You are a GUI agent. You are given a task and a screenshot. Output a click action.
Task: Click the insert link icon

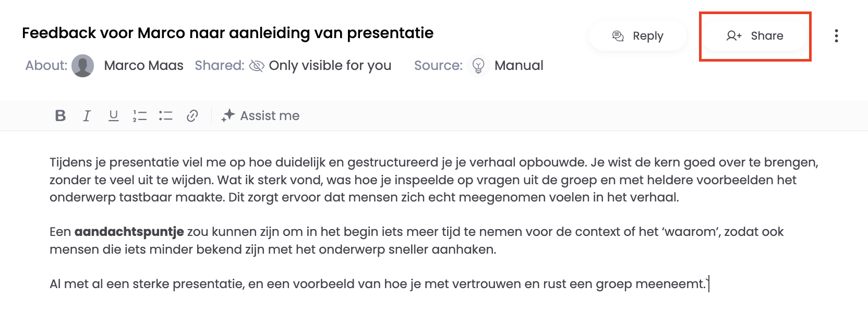click(192, 115)
